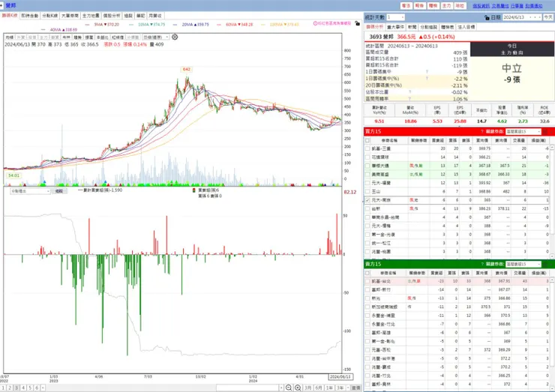The image size is (555, 392).
Task: Open 行事曆 link at top right
Action: [x=517, y=6]
